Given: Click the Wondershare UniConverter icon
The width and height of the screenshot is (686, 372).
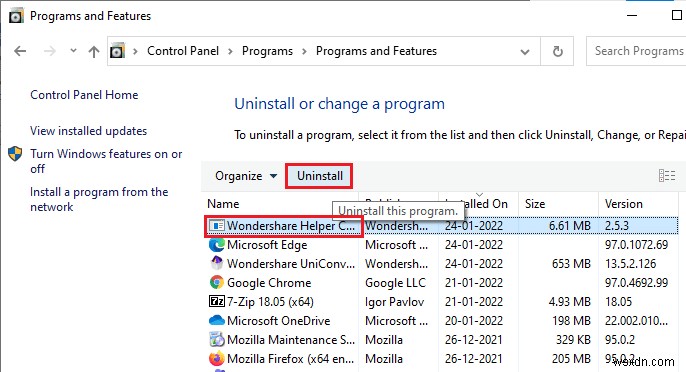Looking at the screenshot, I should pyautogui.click(x=217, y=263).
